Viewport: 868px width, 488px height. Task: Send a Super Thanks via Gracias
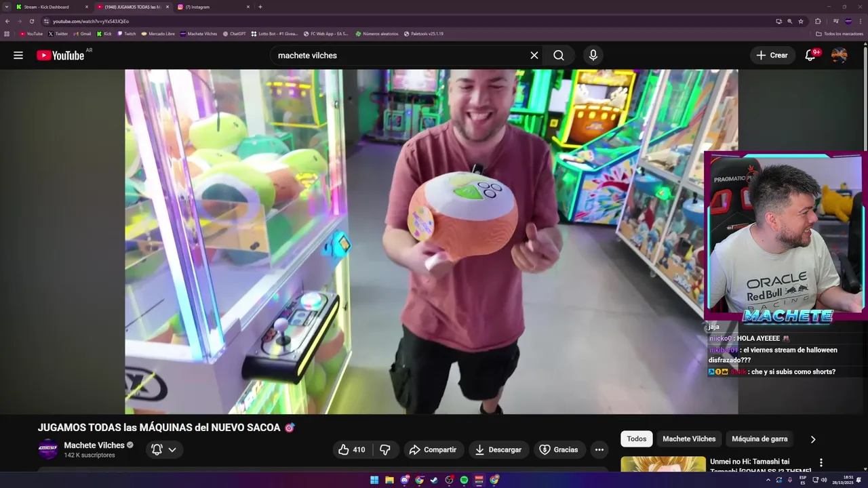point(559,449)
